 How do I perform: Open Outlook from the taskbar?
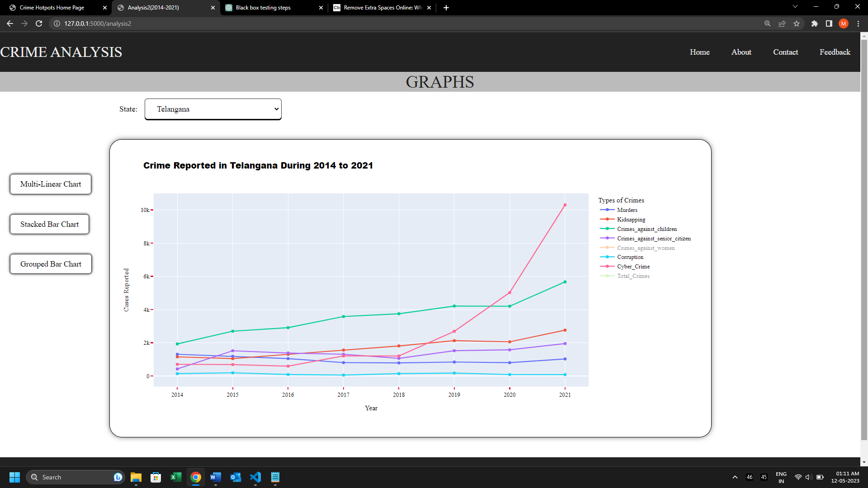(236, 477)
